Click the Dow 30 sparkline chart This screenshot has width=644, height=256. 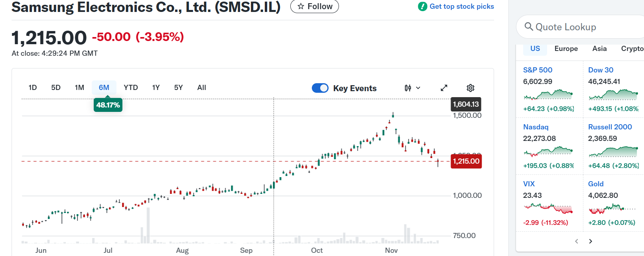(613, 95)
